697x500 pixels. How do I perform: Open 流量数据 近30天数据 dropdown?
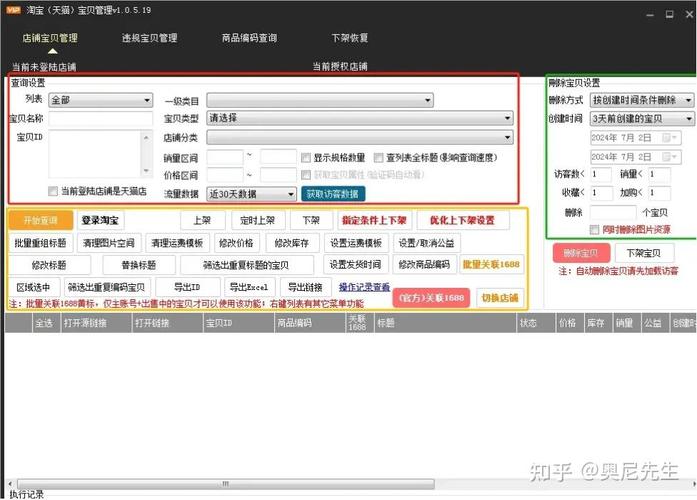pyautogui.click(x=251, y=194)
